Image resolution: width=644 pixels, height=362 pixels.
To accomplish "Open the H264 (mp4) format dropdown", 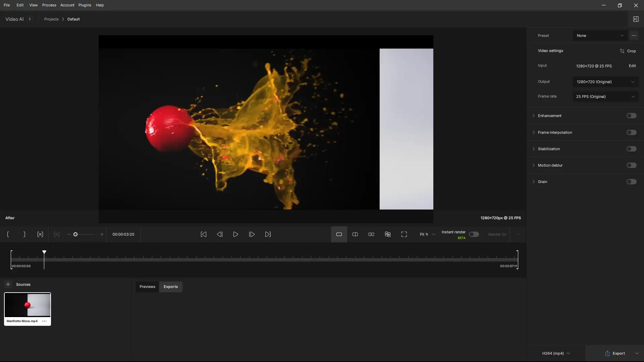I will pos(556,353).
